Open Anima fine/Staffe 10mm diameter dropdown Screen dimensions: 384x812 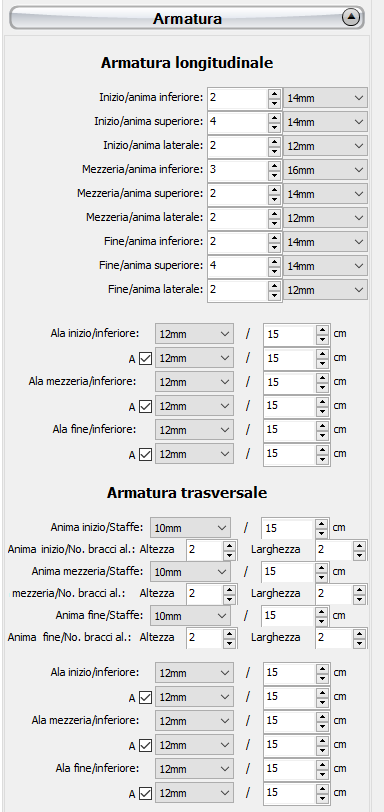pyautogui.click(x=190, y=616)
